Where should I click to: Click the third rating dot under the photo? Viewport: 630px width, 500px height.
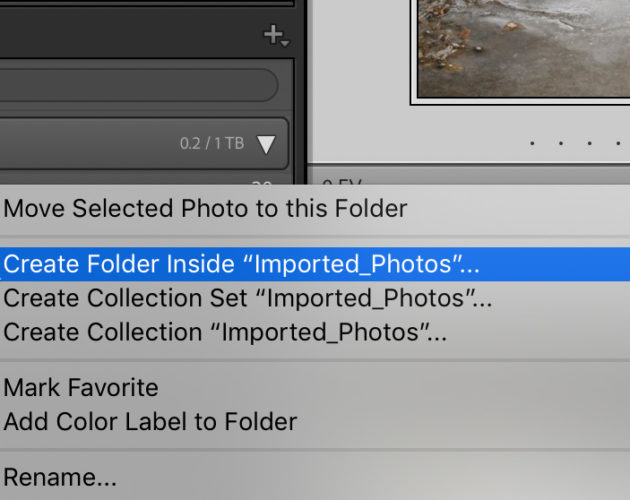pyautogui.click(x=589, y=143)
